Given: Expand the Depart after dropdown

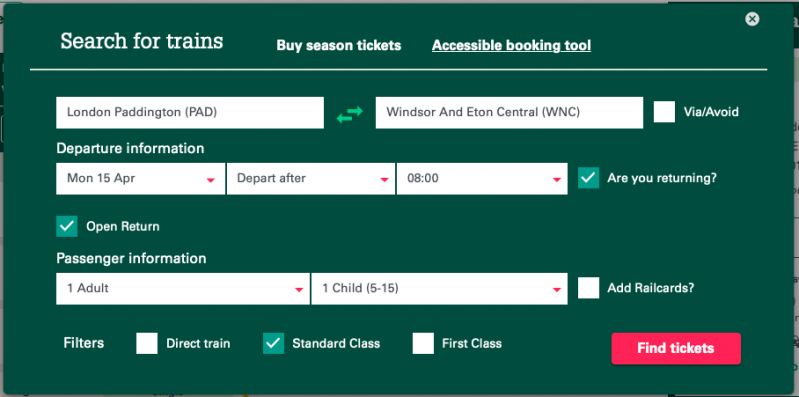Looking at the screenshot, I should (311, 178).
